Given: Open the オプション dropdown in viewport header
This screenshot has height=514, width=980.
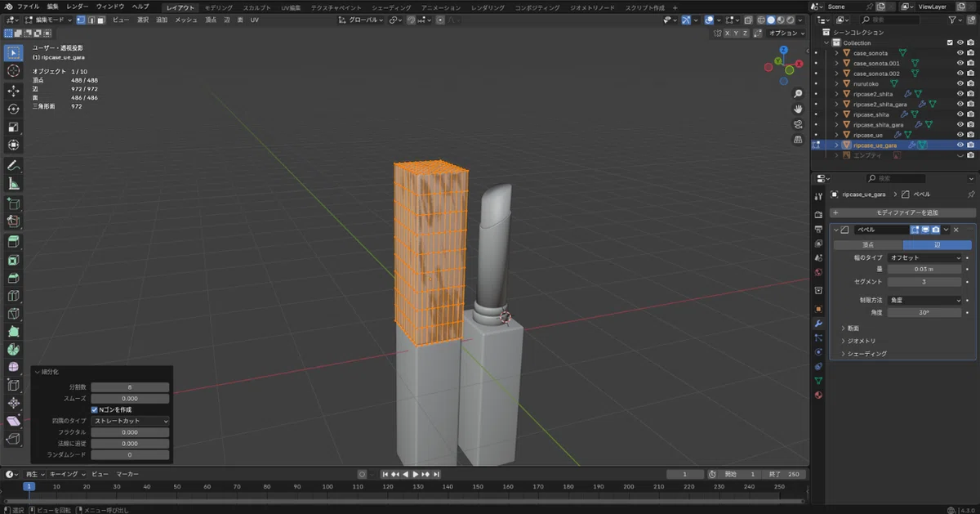Looking at the screenshot, I should pyautogui.click(x=786, y=33).
